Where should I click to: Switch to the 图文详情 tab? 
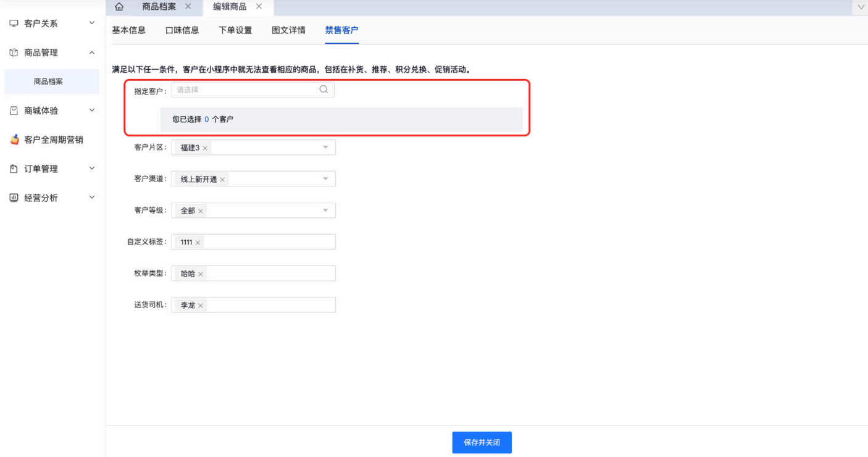click(x=288, y=30)
